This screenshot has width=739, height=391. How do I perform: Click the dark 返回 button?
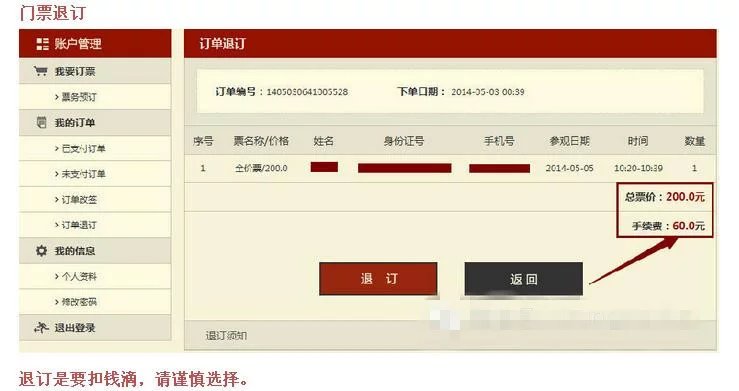[x=523, y=279]
